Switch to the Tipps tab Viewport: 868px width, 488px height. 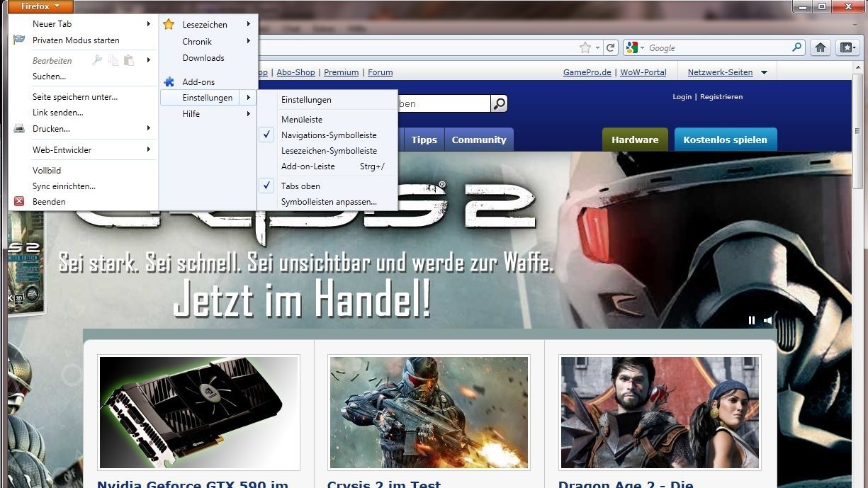[424, 140]
